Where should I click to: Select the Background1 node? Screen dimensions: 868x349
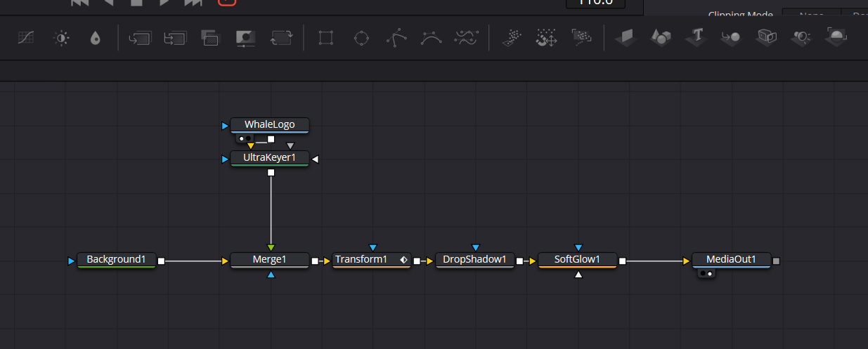[x=116, y=260]
